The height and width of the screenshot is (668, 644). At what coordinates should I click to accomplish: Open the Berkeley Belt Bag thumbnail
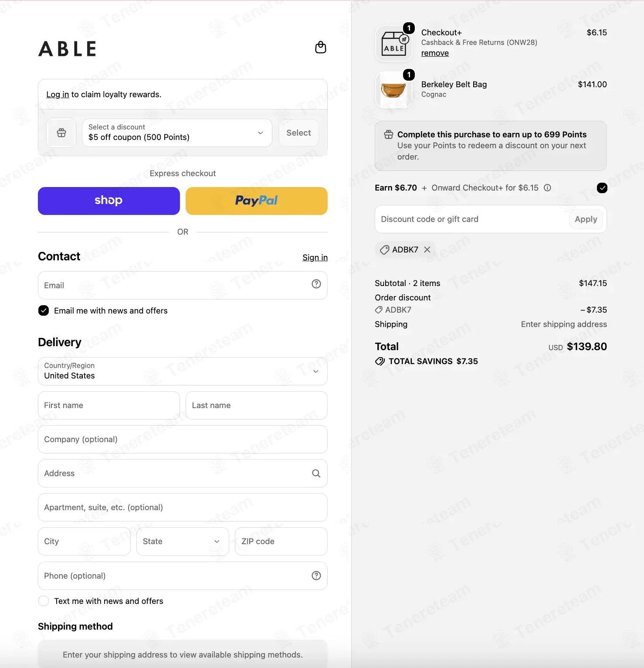[394, 90]
